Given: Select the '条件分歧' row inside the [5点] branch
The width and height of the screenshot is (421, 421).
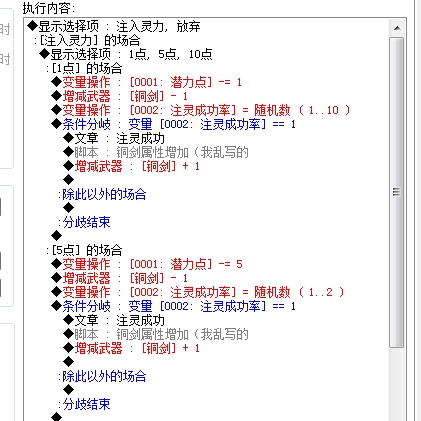Looking at the screenshot, I should [x=174, y=306].
